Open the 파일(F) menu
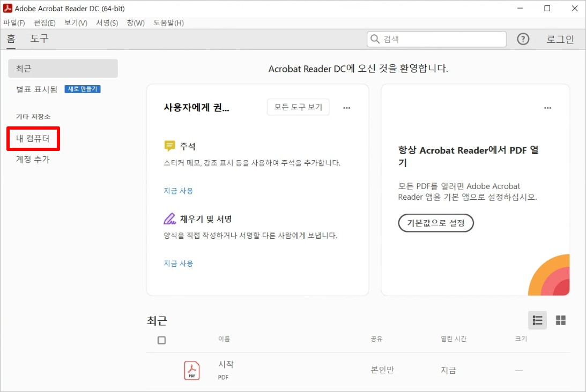586x392 pixels. click(14, 23)
